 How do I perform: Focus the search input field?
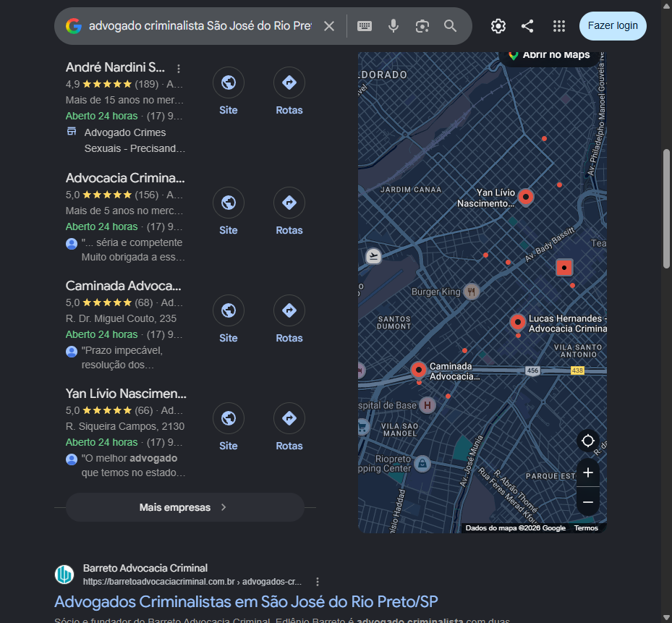(200, 26)
